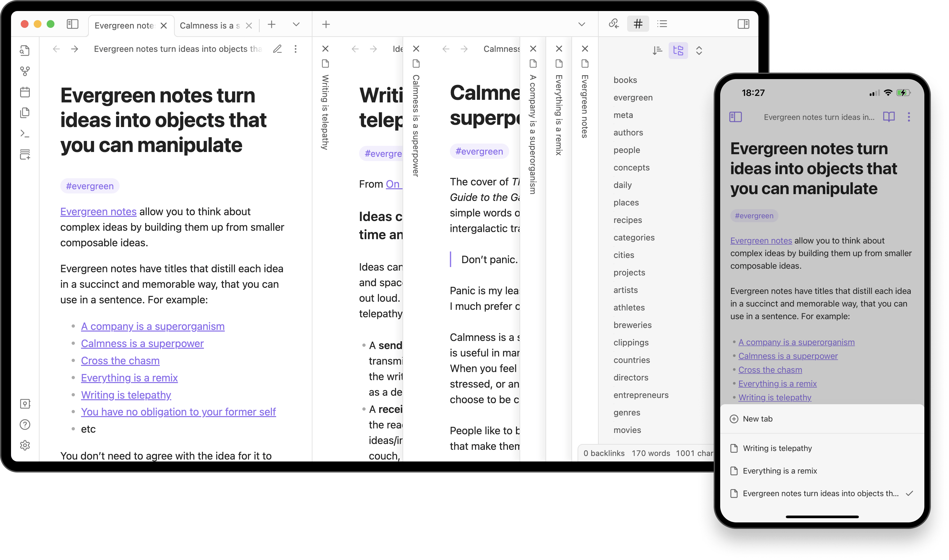This screenshot has height=560, width=949.
Task: Close the 'Writing is telepathy' stacked tab
Action: click(x=325, y=49)
